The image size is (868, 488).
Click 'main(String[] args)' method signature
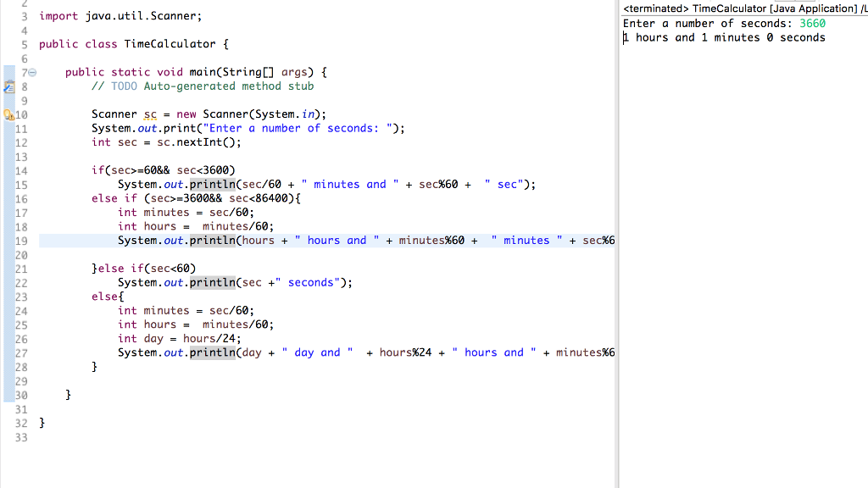click(x=251, y=72)
